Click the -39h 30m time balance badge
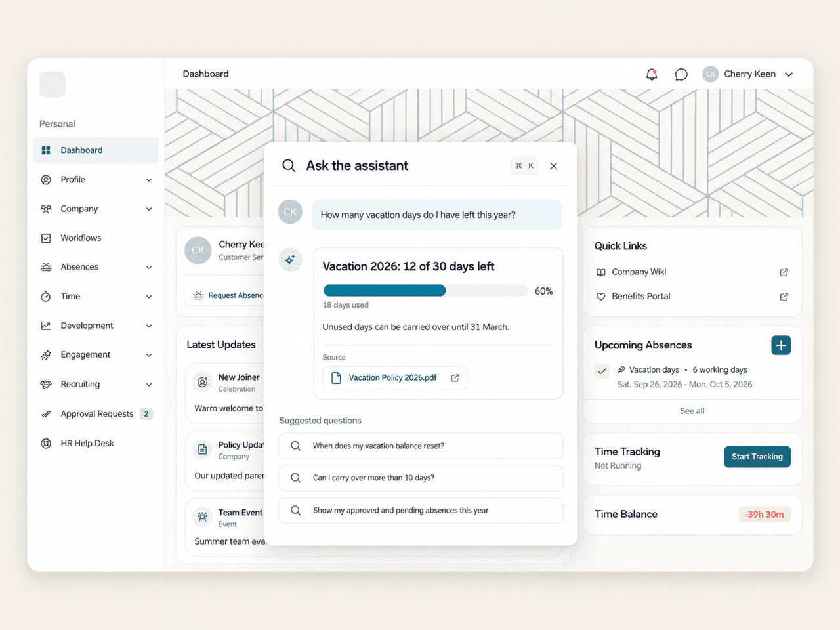The height and width of the screenshot is (630, 840). [x=765, y=514]
